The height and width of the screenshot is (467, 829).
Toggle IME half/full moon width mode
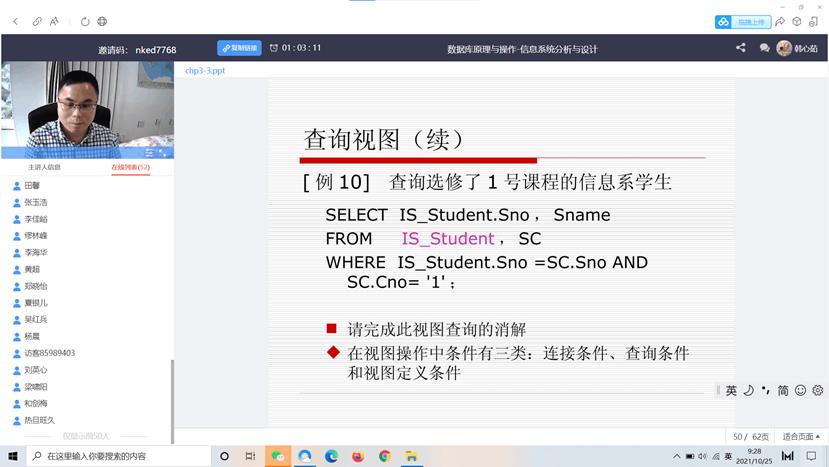[748, 390]
